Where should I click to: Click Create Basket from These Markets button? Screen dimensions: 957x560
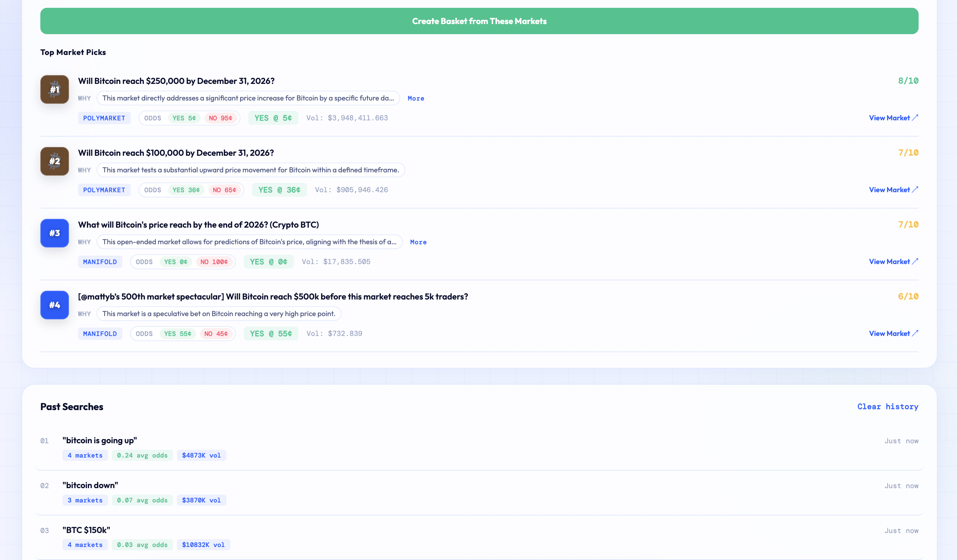(479, 21)
